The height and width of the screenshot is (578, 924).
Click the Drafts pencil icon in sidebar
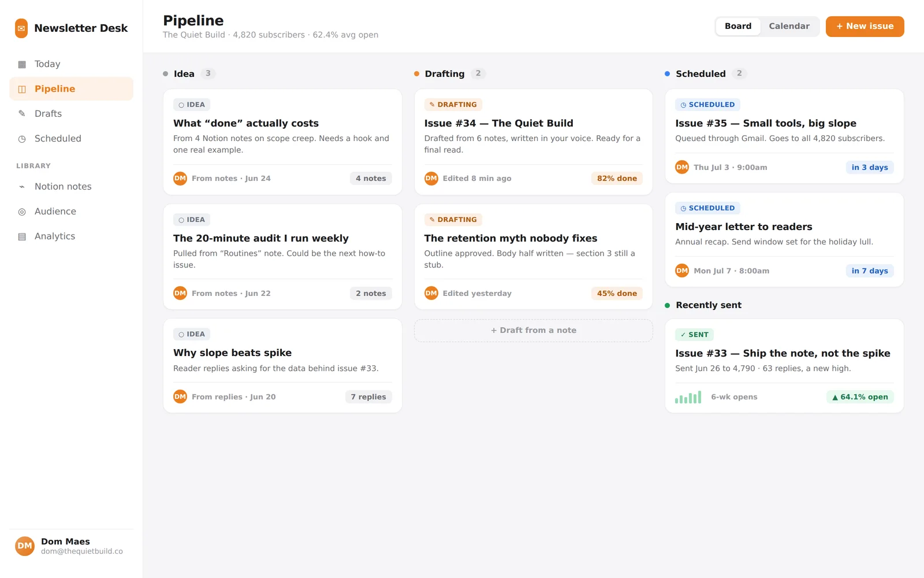click(x=22, y=114)
